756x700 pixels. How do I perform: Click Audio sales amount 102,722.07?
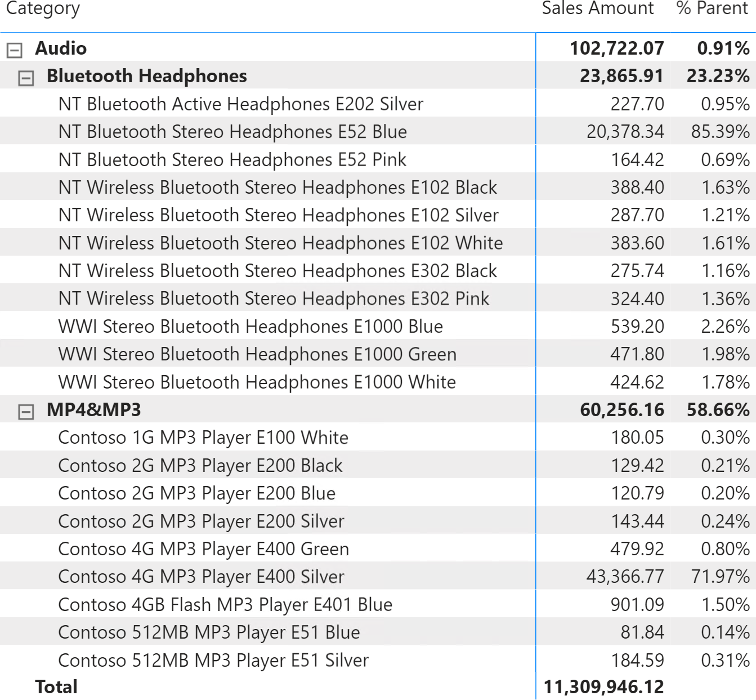pos(617,48)
